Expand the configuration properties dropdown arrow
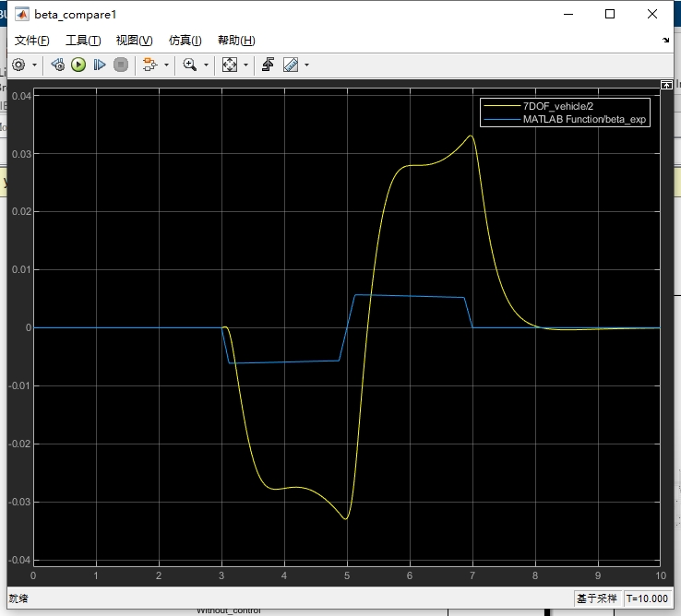 pyautogui.click(x=34, y=65)
